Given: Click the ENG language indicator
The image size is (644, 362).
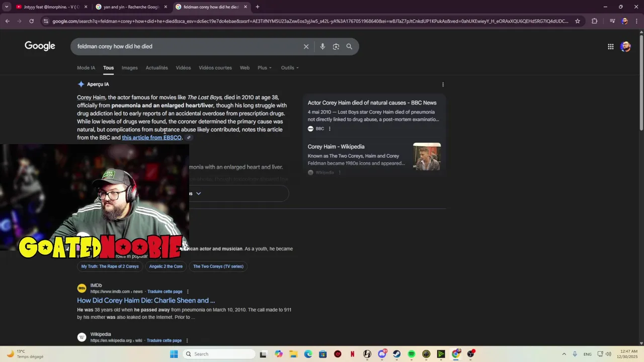Looking at the screenshot, I should (x=588, y=354).
